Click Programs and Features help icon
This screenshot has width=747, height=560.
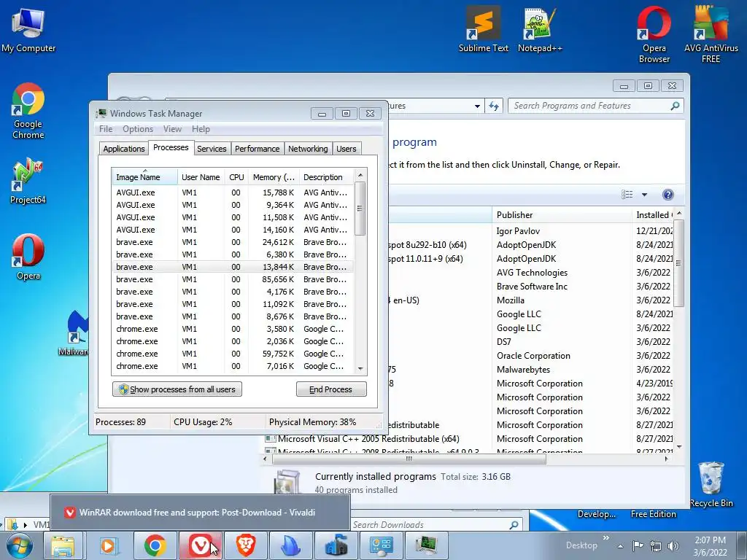pos(668,194)
